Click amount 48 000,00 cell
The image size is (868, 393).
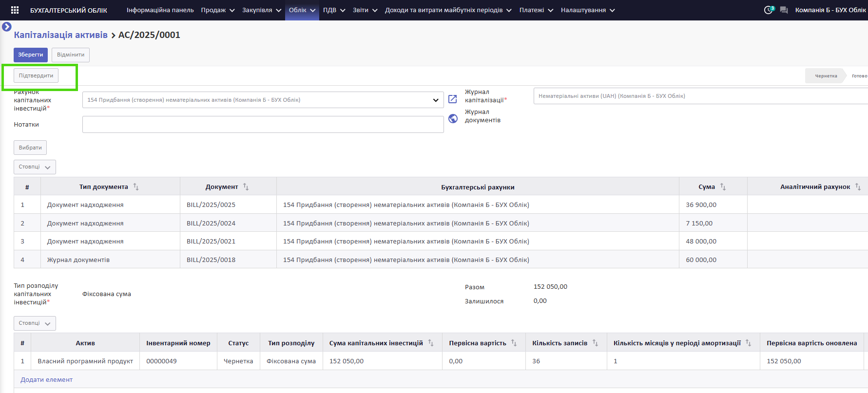click(x=713, y=241)
